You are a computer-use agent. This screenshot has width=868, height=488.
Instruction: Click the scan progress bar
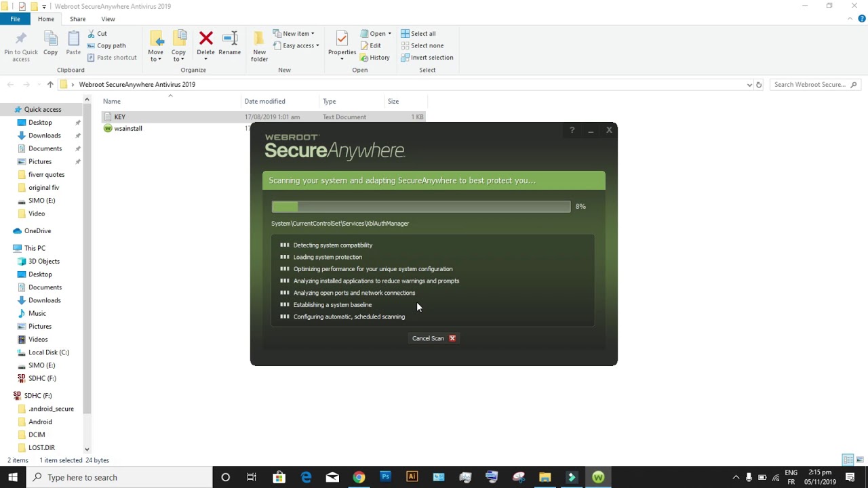[x=421, y=207]
